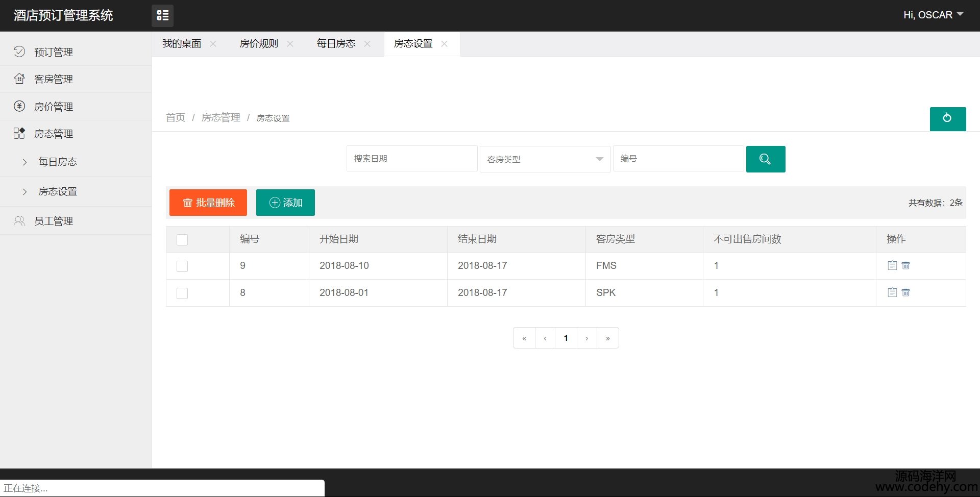Click edit icon for row 9
980x497 pixels.
892,265
